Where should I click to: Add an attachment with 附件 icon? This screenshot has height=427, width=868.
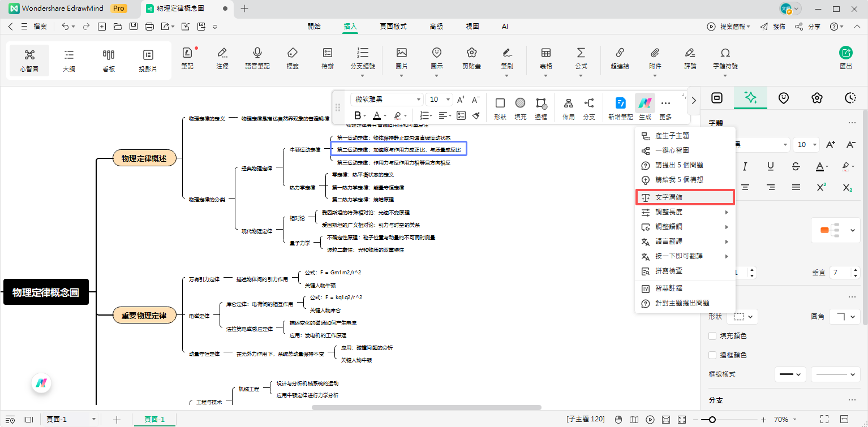[x=655, y=57]
